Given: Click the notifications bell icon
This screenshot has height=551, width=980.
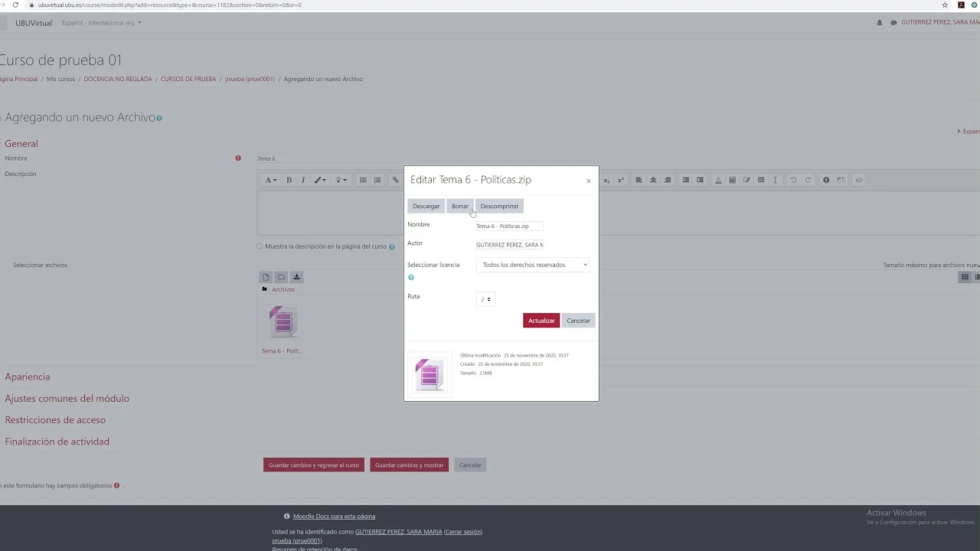Looking at the screenshot, I should (x=879, y=23).
